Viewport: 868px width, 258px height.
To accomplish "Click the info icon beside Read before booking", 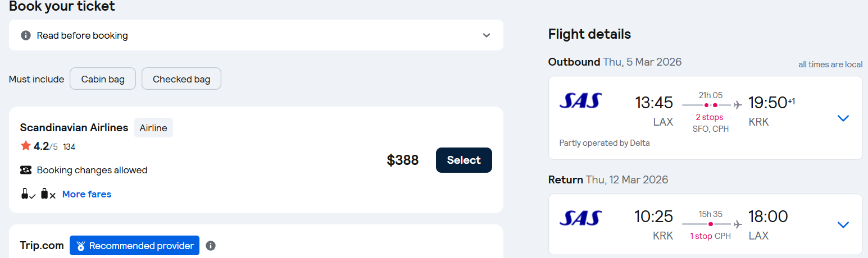I will [x=25, y=35].
